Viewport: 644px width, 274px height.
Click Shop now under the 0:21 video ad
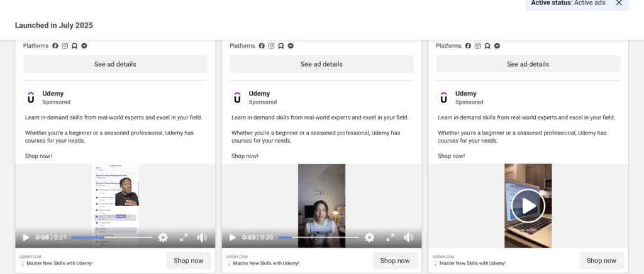(189, 260)
